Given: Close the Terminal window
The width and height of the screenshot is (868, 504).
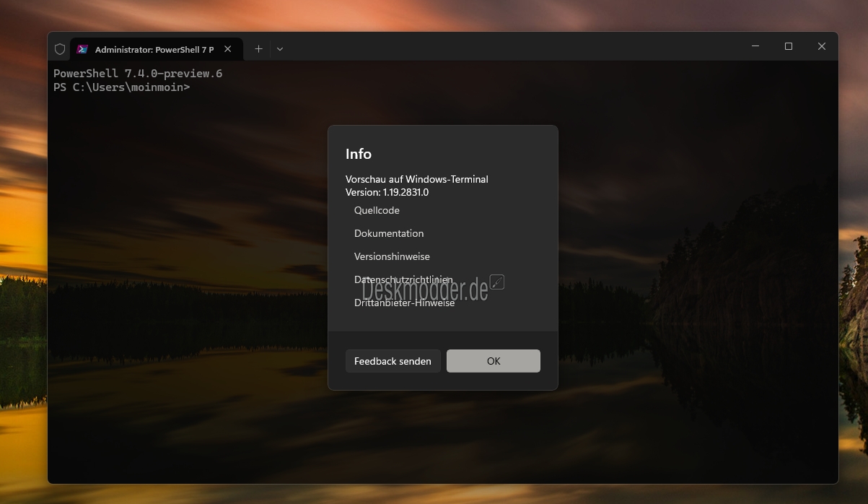Looking at the screenshot, I should [x=822, y=46].
